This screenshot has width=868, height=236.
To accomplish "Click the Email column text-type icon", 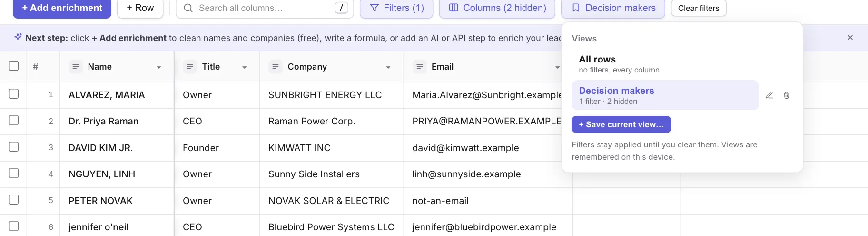I will (x=419, y=67).
